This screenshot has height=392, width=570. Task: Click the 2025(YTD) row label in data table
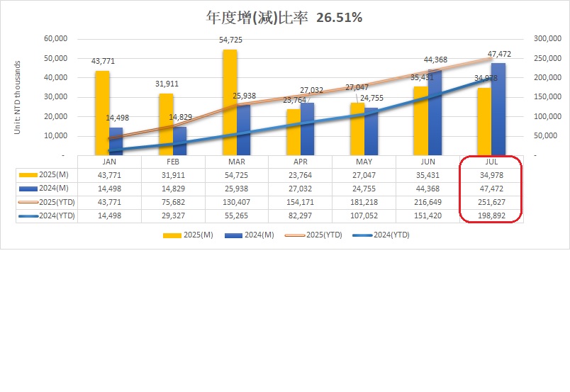(x=57, y=202)
